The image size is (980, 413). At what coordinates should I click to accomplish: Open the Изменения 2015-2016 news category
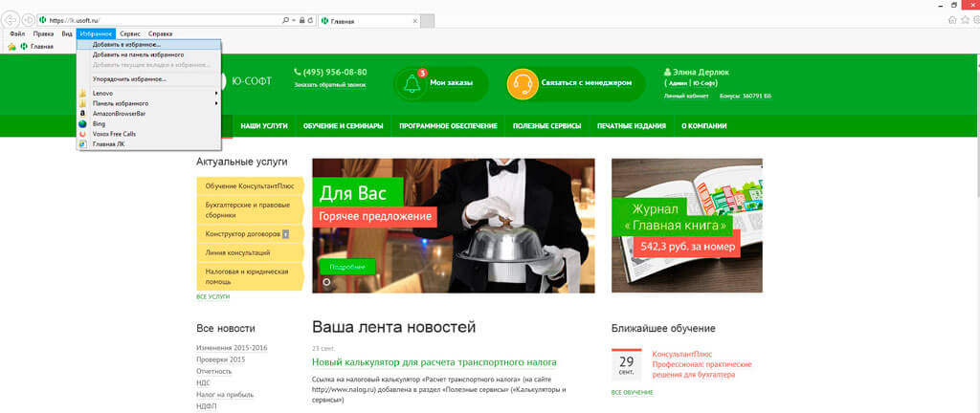click(232, 347)
